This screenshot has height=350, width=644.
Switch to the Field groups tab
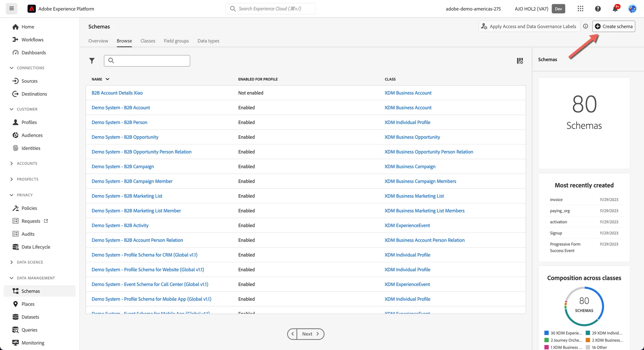tap(176, 41)
